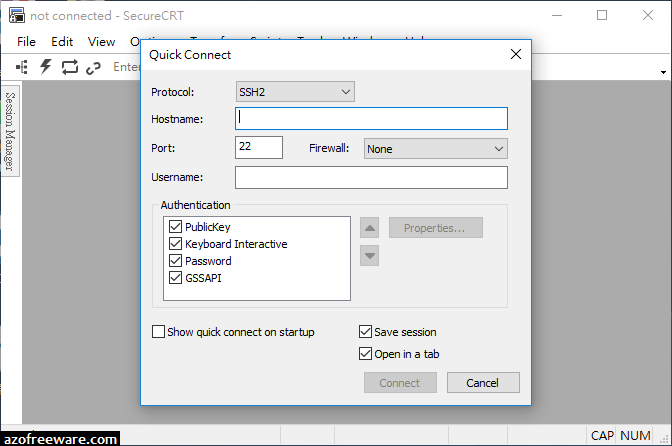Click the Properties... button

tap(435, 228)
